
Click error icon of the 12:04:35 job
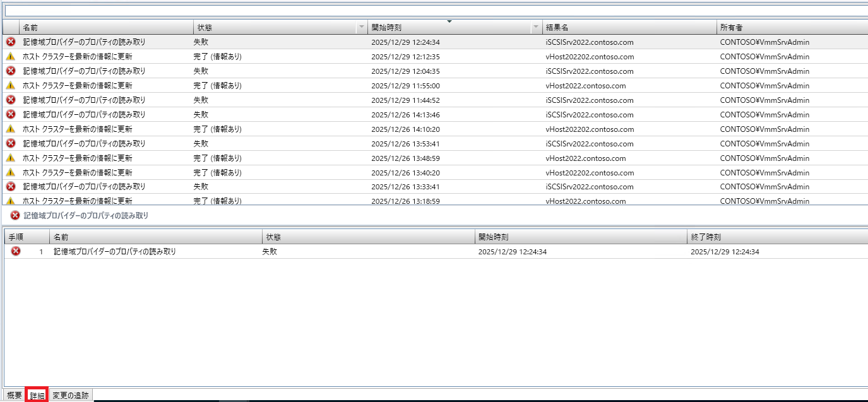coord(10,71)
